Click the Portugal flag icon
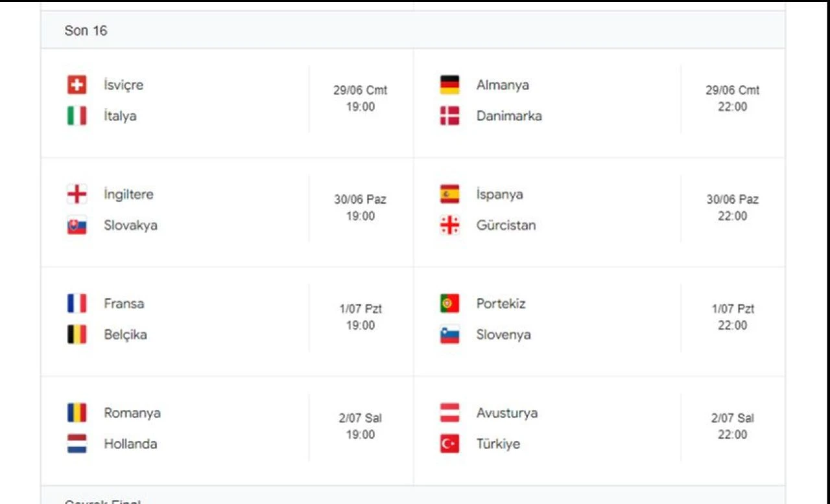Image resolution: width=830 pixels, height=504 pixels. click(449, 303)
